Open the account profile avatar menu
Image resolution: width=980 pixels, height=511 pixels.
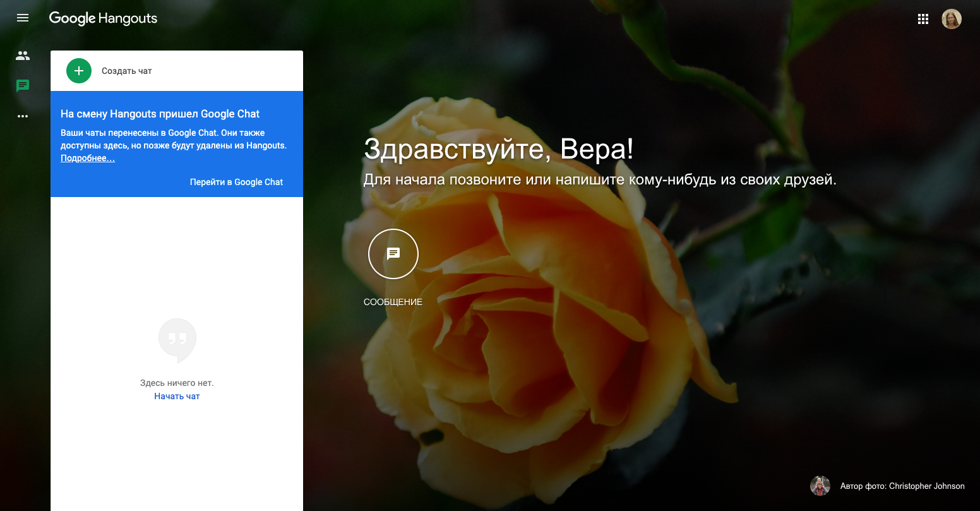click(x=952, y=19)
